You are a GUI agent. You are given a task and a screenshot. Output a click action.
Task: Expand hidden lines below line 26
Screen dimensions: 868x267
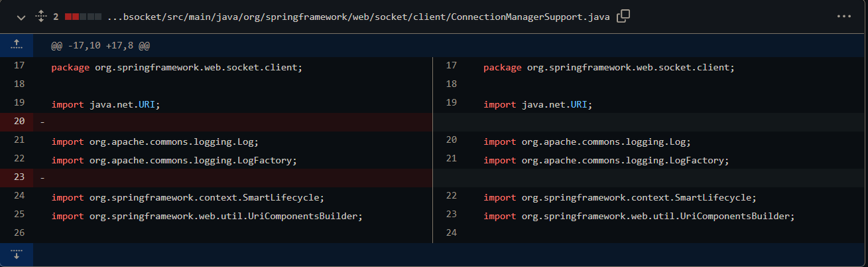pyautogui.click(x=17, y=254)
